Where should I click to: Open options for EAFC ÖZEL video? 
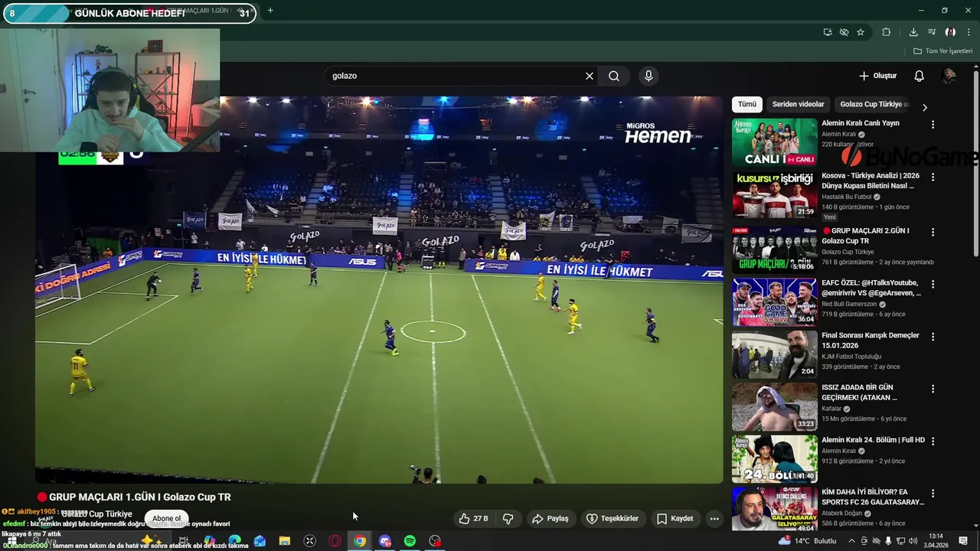tap(933, 284)
